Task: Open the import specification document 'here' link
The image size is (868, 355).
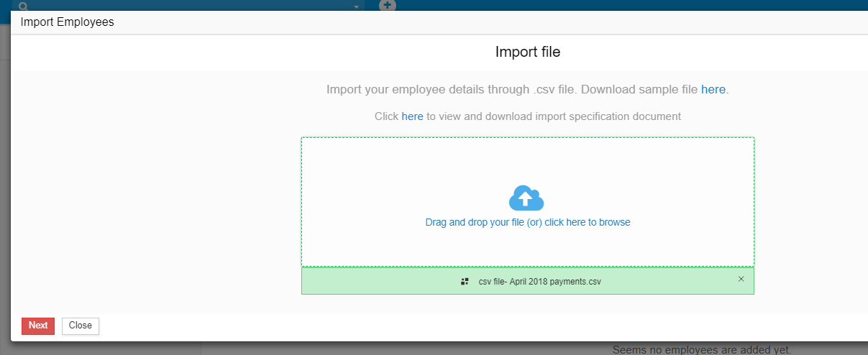Action: [412, 116]
